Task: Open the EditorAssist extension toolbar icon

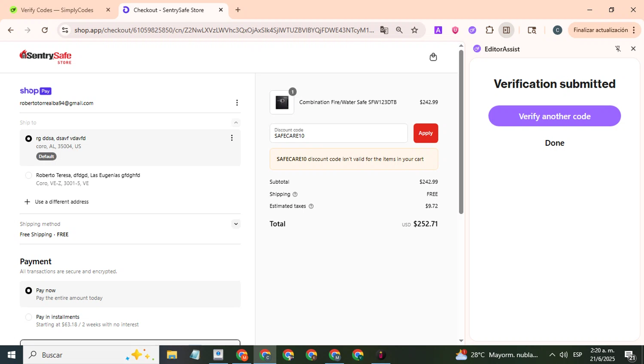Action: 472,30
